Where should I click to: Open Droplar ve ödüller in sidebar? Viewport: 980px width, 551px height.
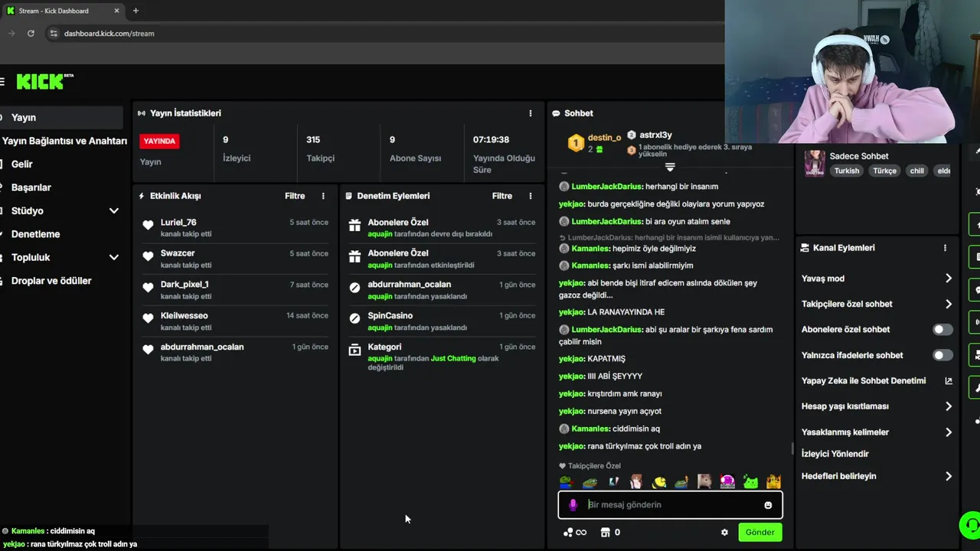click(x=51, y=281)
